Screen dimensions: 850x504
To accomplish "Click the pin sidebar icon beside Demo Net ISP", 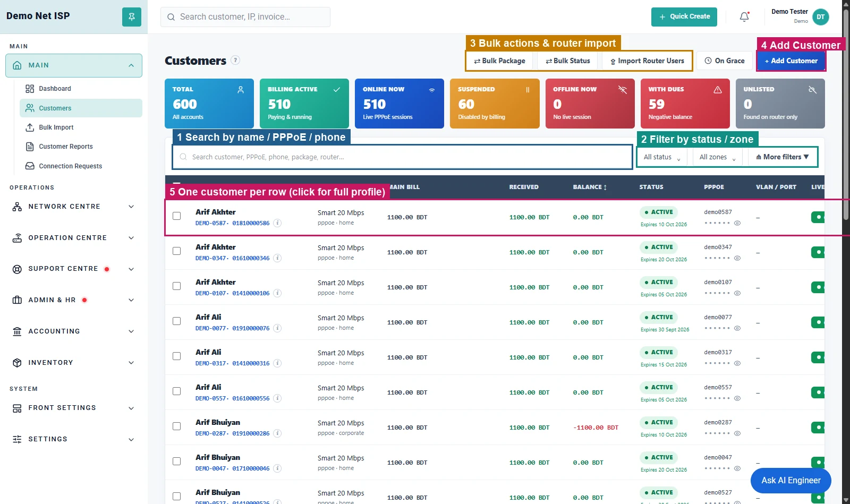I will [132, 17].
